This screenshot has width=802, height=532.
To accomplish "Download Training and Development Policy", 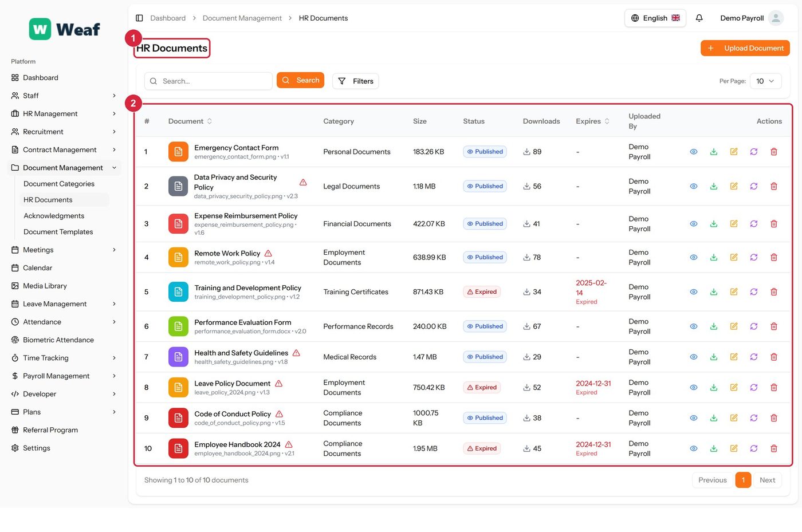I will pos(714,292).
